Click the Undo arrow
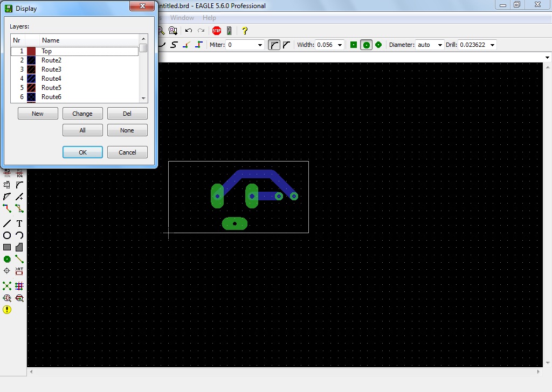 coord(189,31)
